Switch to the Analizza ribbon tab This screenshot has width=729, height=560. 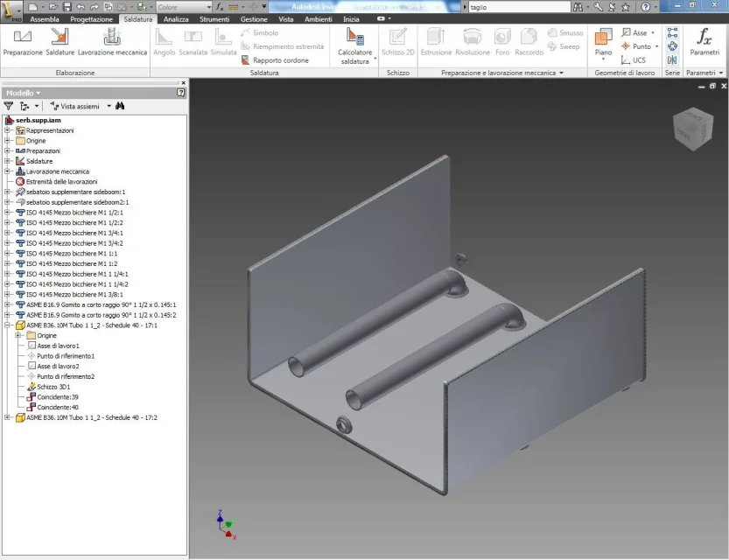coord(176,19)
